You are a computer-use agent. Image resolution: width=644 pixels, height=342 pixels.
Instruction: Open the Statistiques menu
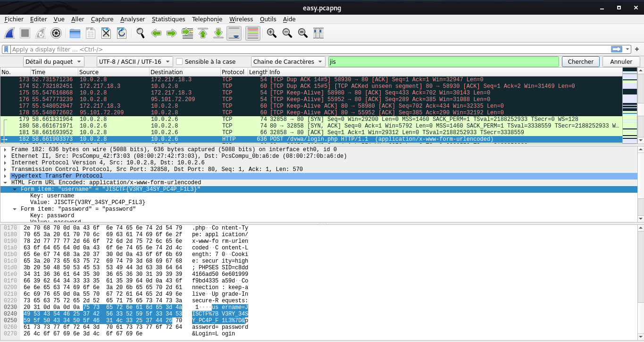[168, 19]
